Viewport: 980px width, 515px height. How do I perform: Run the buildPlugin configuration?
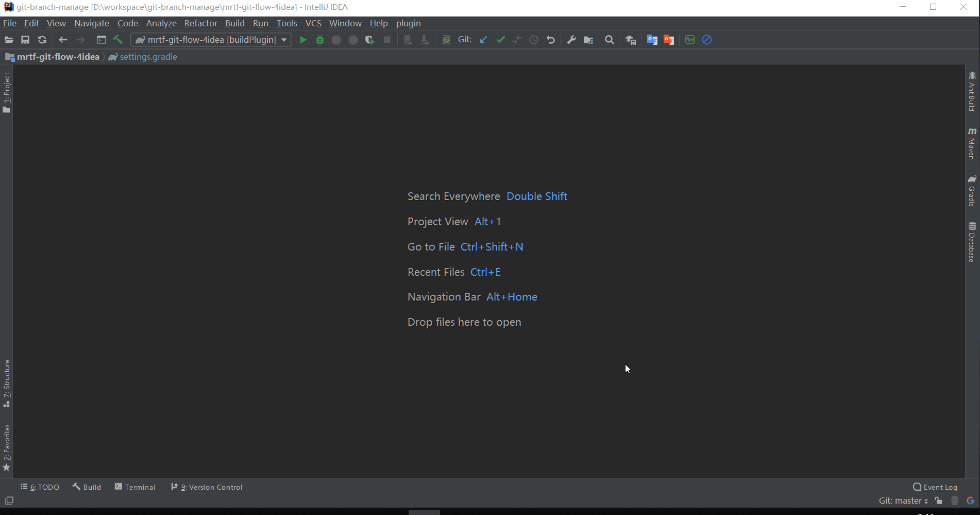point(303,40)
